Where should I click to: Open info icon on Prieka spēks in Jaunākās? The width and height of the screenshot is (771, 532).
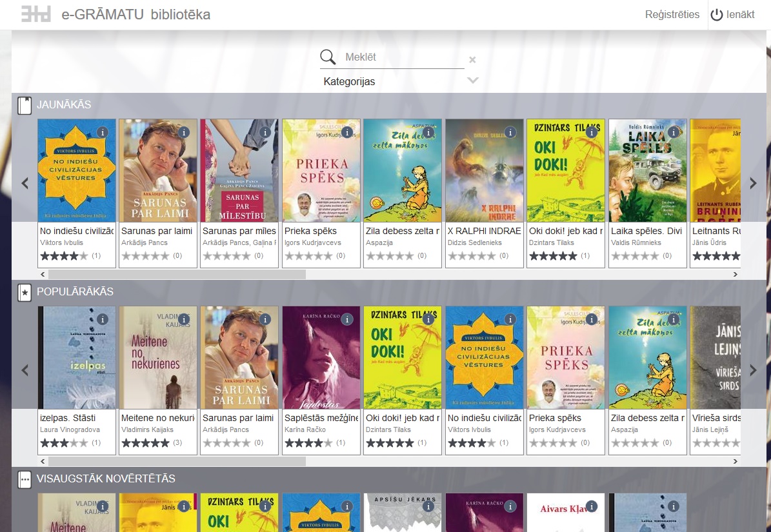point(347,132)
